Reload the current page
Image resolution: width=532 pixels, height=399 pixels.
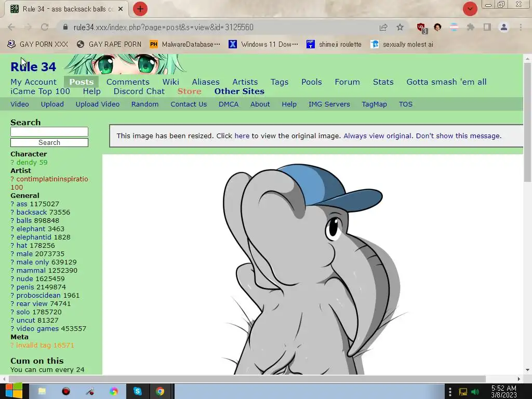coord(45,27)
